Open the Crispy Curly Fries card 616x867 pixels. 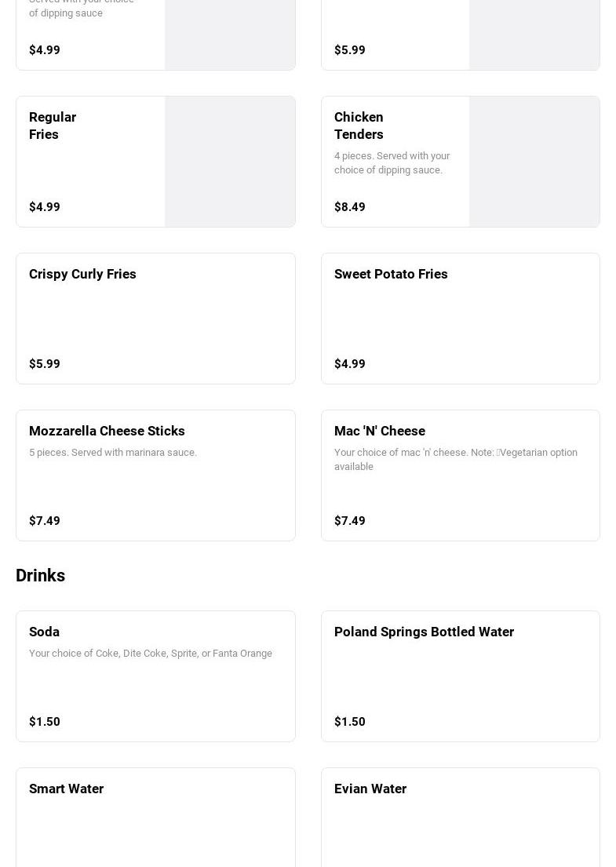coord(82,274)
